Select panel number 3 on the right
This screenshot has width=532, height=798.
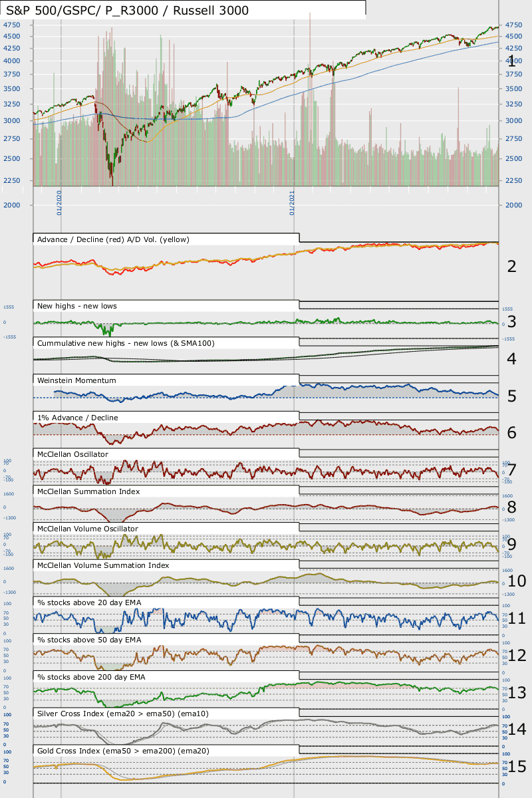(x=511, y=322)
